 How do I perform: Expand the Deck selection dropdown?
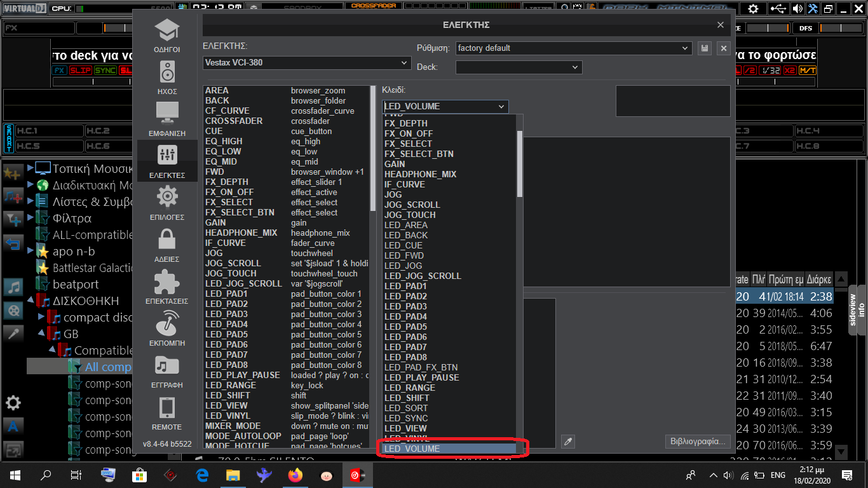(519, 67)
